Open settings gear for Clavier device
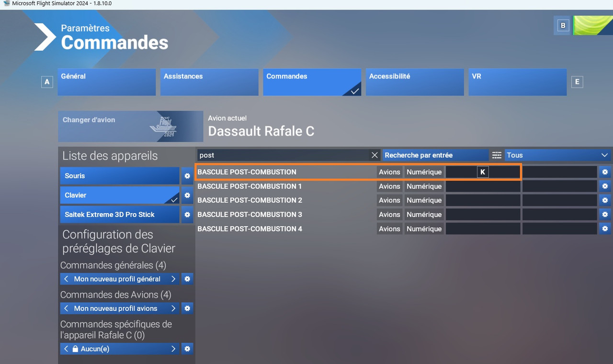The image size is (613, 364). 187,195
